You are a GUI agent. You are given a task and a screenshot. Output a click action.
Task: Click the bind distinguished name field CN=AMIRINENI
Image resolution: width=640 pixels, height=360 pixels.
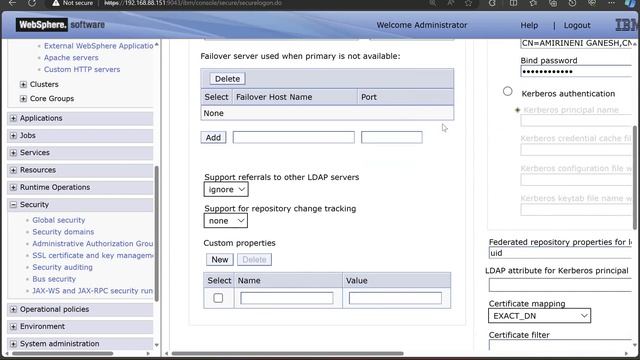tap(576, 43)
